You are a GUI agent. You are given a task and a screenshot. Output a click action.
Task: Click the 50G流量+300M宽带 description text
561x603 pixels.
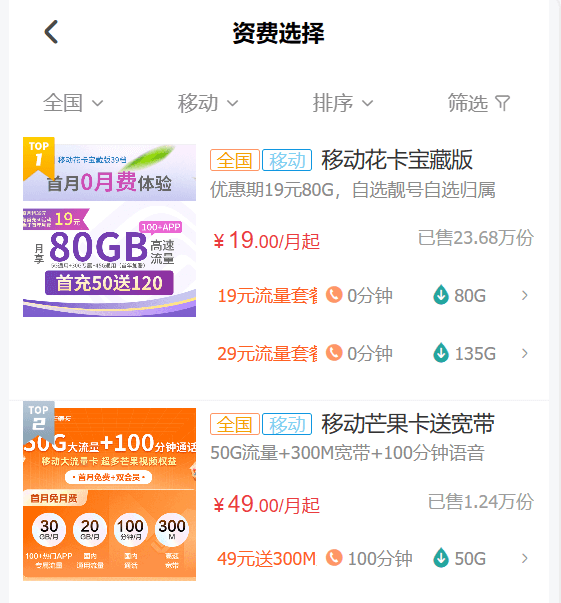pos(347,453)
